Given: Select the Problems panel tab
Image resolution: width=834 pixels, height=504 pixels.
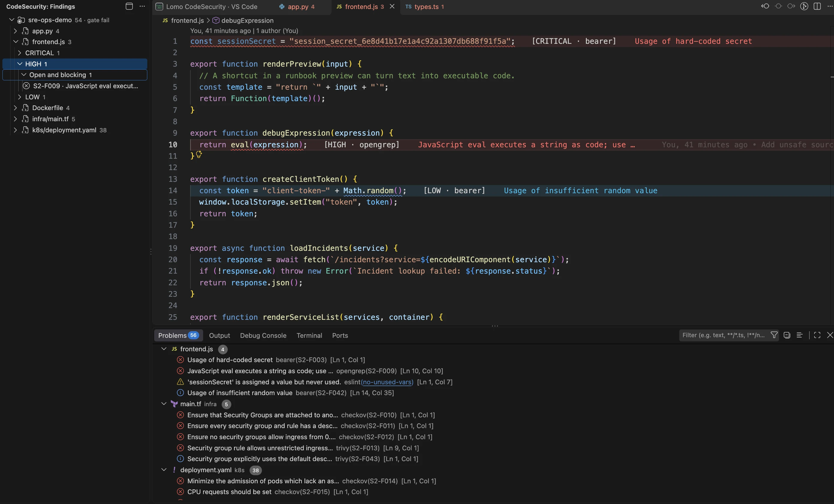Looking at the screenshot, I should (178, 335).
